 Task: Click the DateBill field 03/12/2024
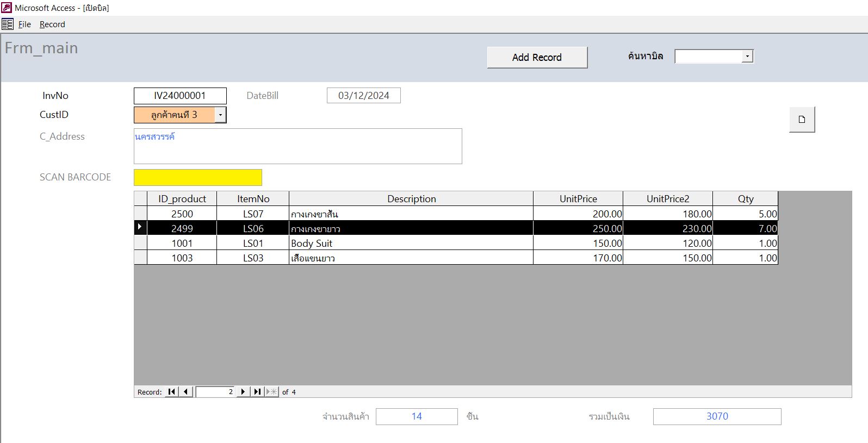[x=363, y=96]
